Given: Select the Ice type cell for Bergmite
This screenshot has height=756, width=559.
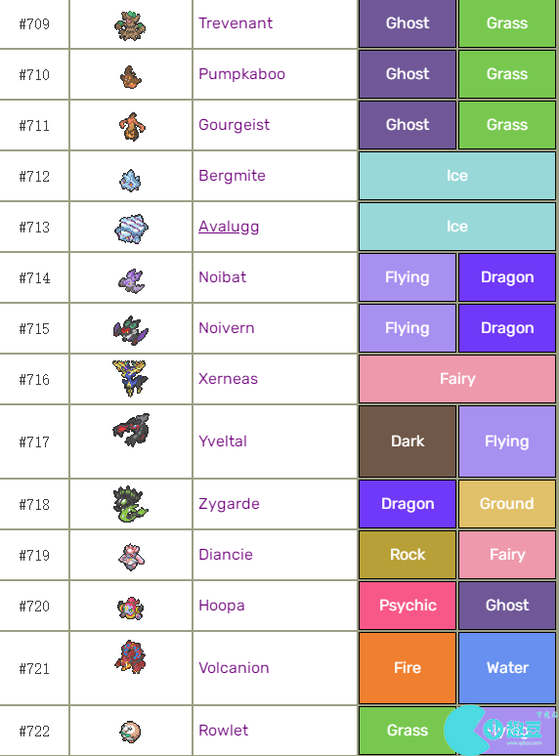Looking at the screenshot, I should (457, 176).
